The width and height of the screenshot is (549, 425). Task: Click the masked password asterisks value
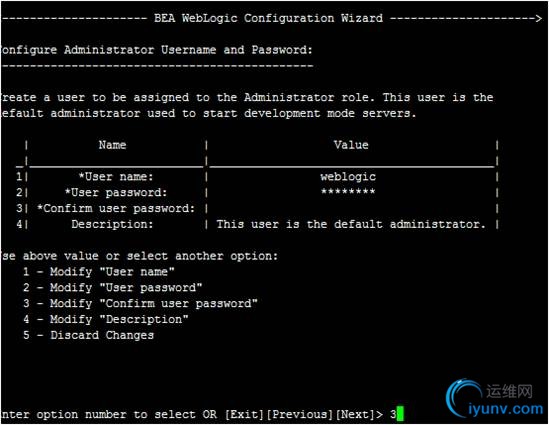click(x=348, y=191)
